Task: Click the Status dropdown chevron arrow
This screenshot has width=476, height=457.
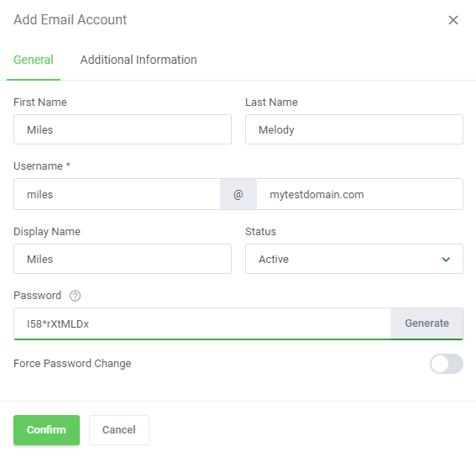Action: point(446,260)
